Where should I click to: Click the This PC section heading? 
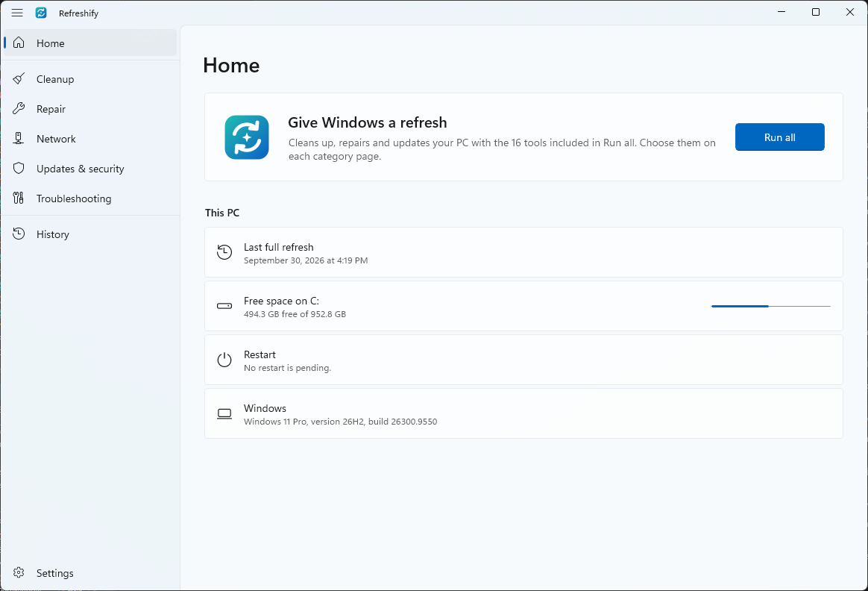click(x=222, y=213)
